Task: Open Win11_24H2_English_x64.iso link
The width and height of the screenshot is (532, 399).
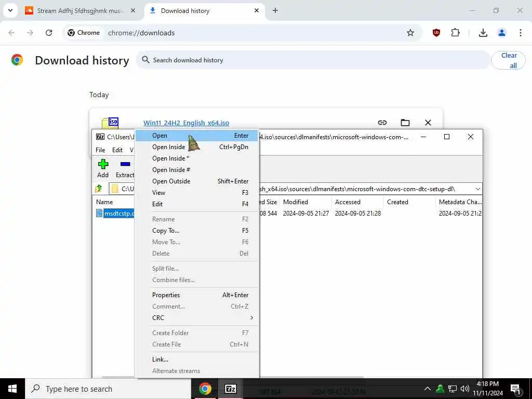Action: (x=186, y=123)
